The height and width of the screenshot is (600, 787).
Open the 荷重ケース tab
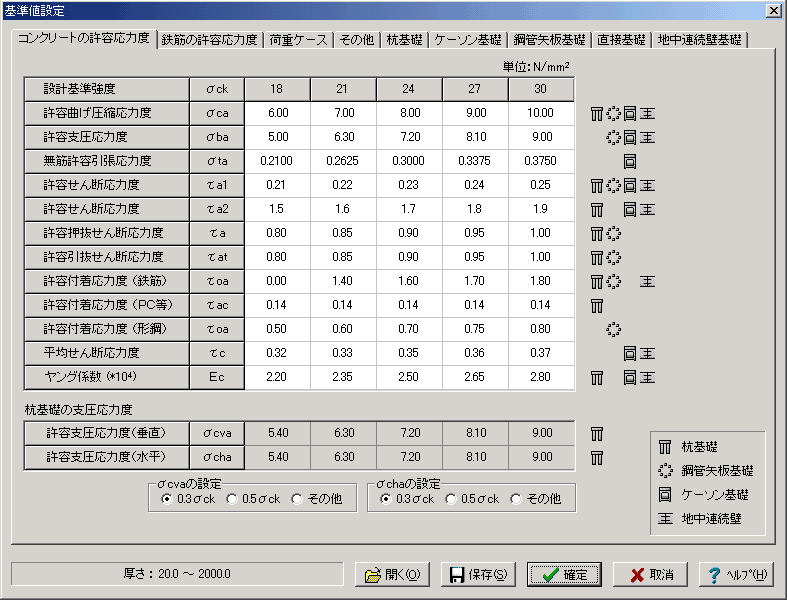coord(297,40)
